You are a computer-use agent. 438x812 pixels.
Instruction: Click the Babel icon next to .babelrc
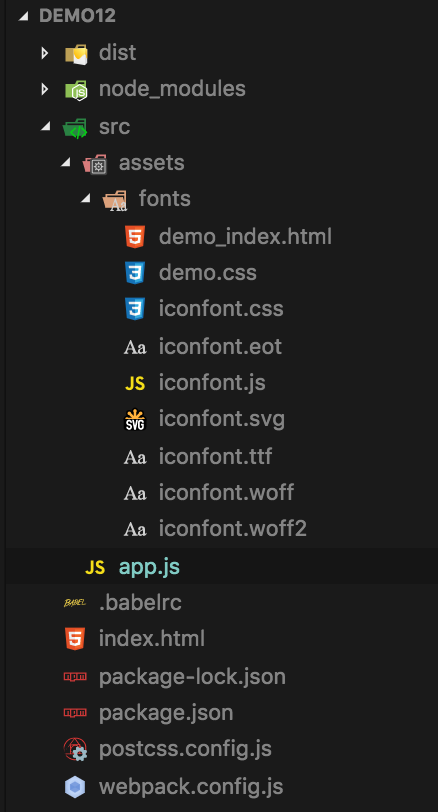coord(75,603)
